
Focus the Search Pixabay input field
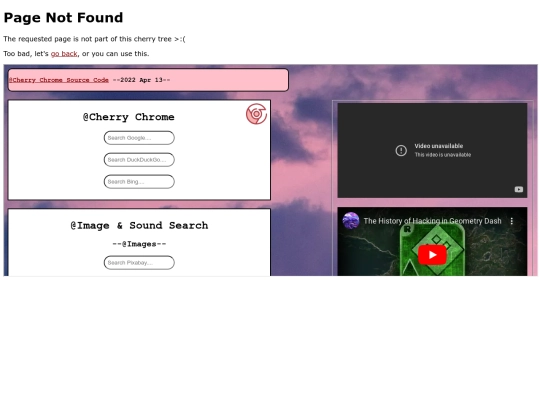(139, 263)
